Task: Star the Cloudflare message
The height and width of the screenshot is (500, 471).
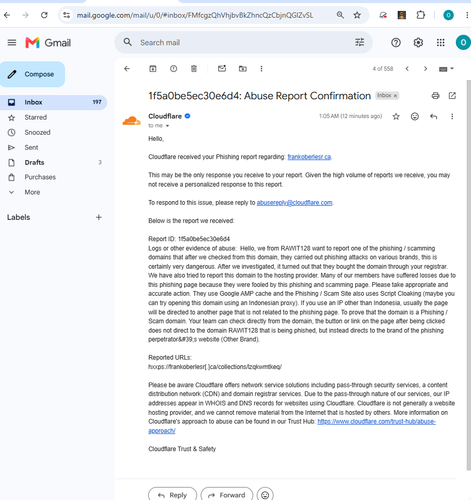Action: click(x=396, y=116)
